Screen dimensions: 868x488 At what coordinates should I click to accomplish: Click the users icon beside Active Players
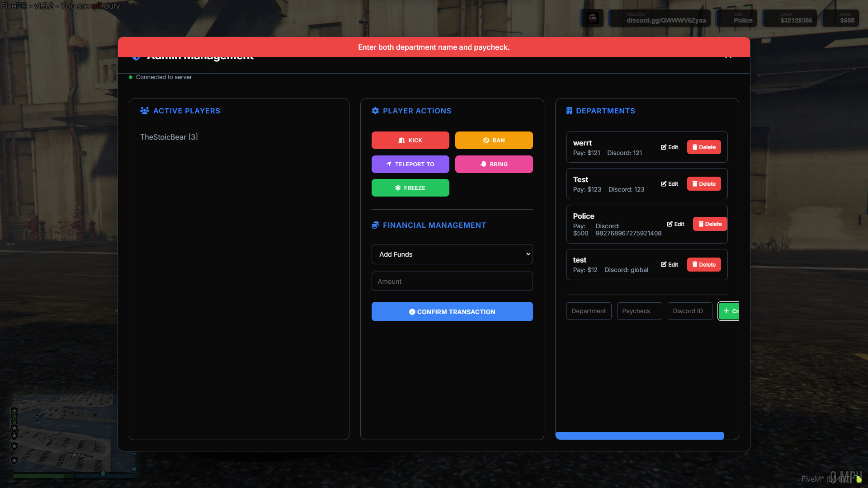[x=144, y=111]
